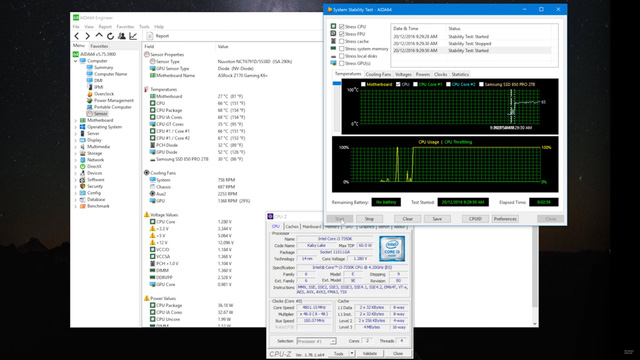The height and width of the screenshot is (360, 640).
Task: Click the Refresh icon in AIDA64 toolbar
Action: point(110,36)
